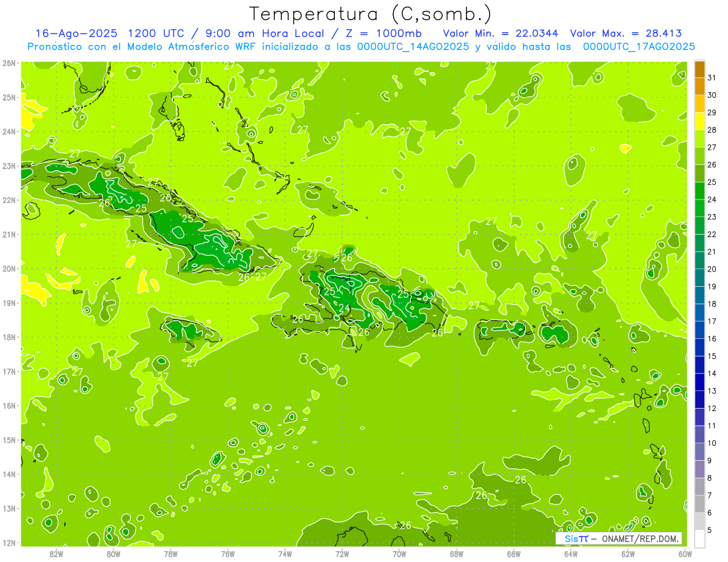Click the "20N" latitude axis label
728x562 pixels.
point(8,269)
